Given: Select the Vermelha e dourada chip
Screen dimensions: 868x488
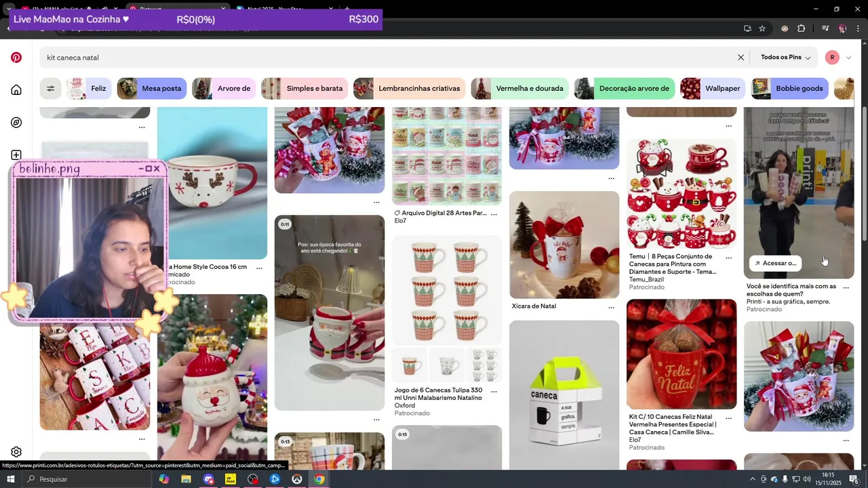Looking at the screenshot, I should (519, 89).
